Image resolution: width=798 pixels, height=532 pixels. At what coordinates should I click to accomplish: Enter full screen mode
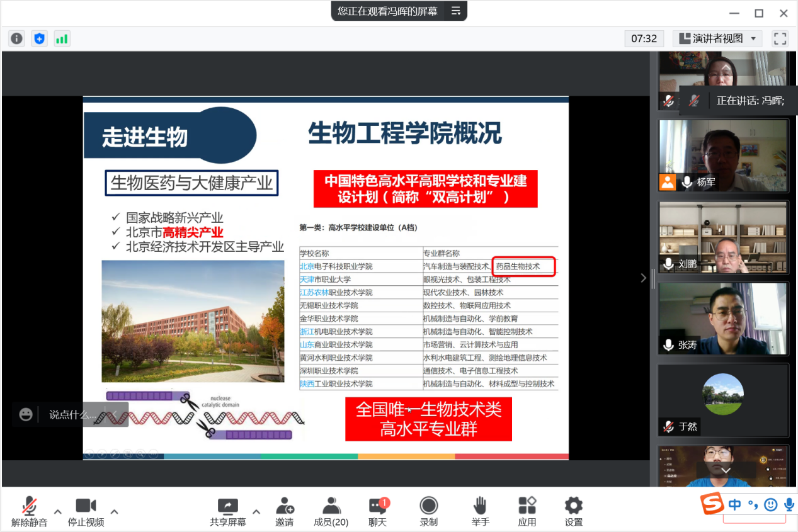(780, 38)
